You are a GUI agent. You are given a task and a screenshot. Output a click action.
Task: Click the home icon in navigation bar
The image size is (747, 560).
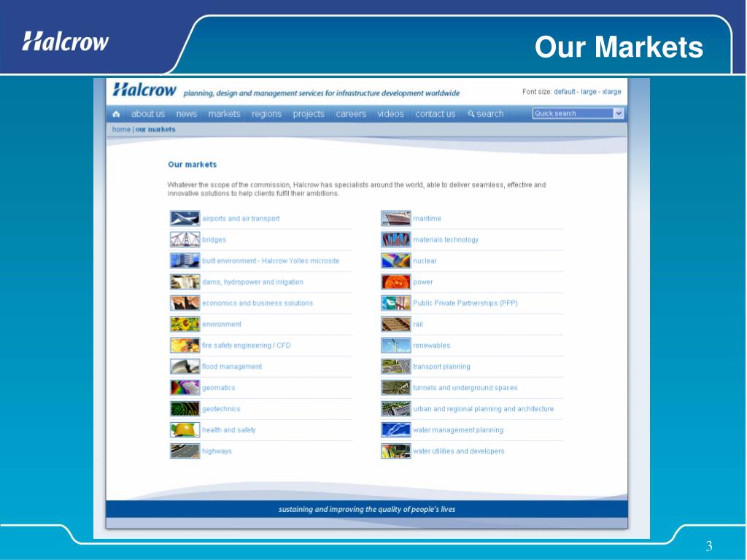point(116,114)
